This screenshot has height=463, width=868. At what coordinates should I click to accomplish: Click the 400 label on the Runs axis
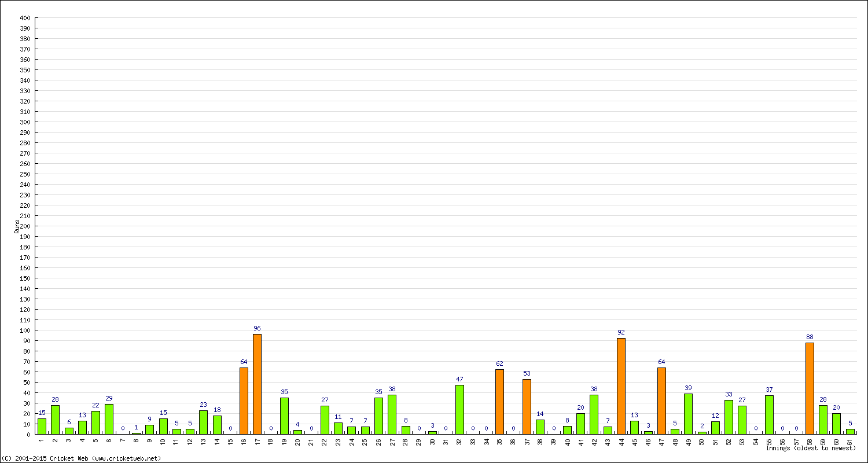tap(24, 18)
